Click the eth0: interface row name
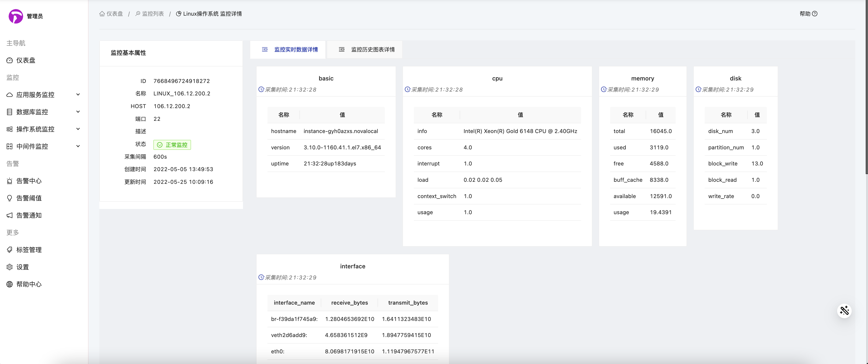The width and height of the screenshot is (868, 364). [x=278, y=352]
